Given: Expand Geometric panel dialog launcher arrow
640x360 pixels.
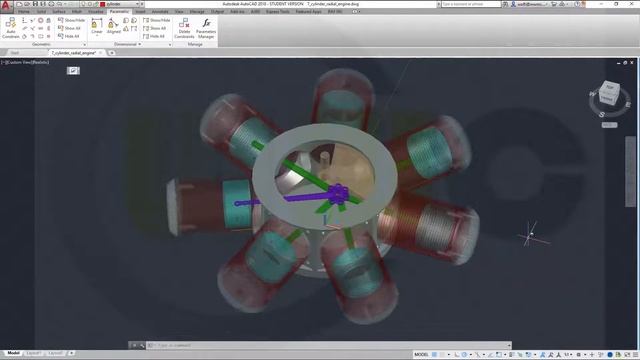Looking at the screenshot, I should click(x=84, y=44).
